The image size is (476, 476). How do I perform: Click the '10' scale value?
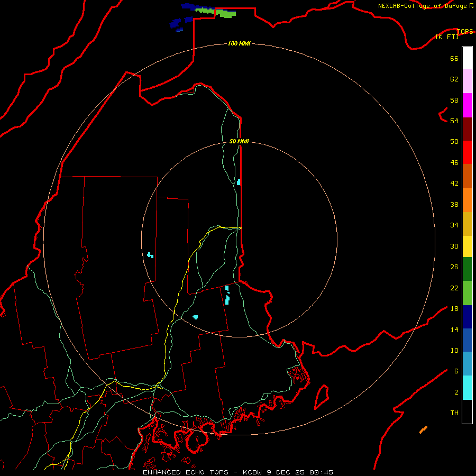pos(454,350)
